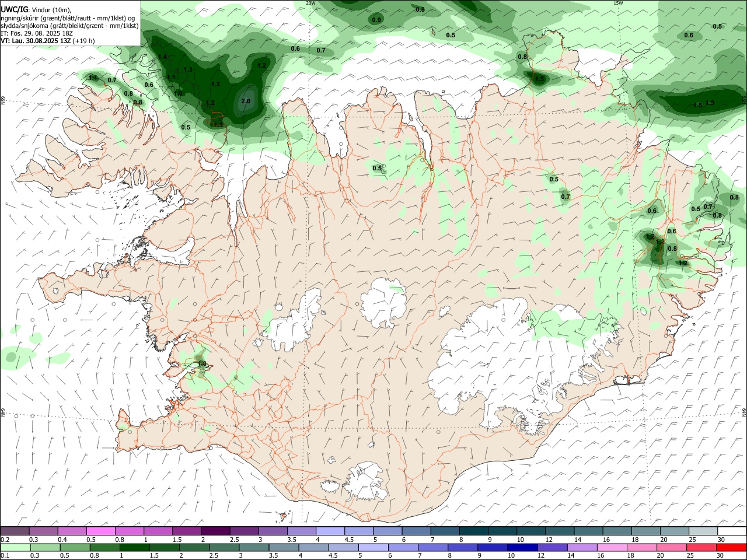Click lower legend swatch between 14 and 16

(582, 547)
